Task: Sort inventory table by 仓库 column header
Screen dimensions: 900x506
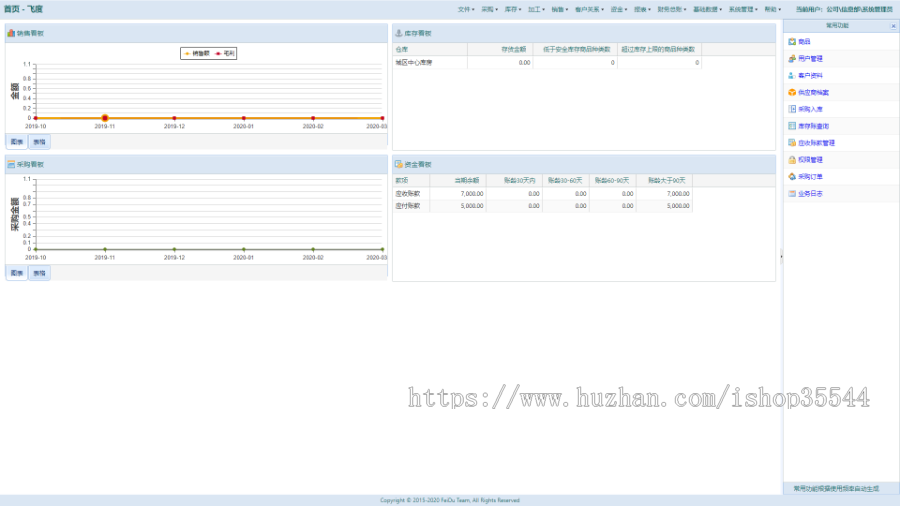Action: 430,49
